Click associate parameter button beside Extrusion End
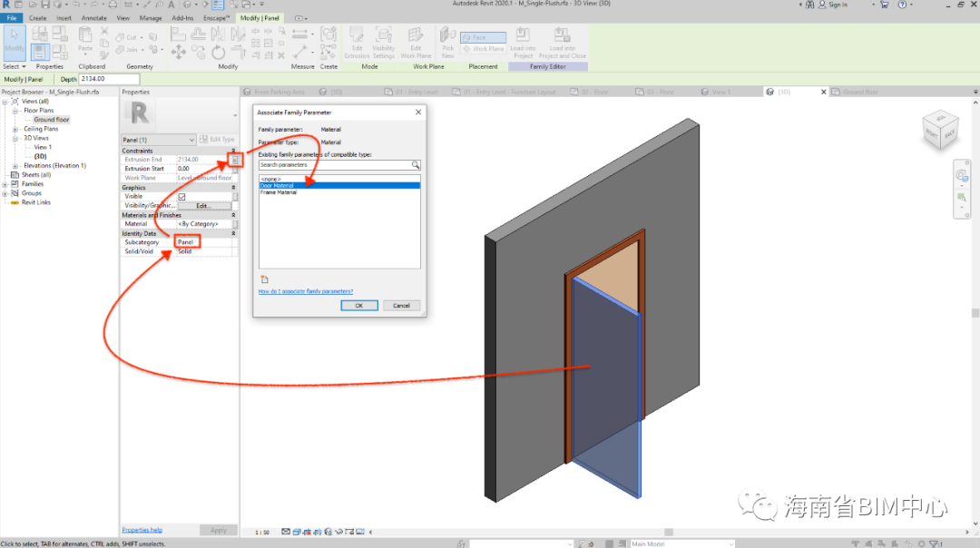 click(235, 160)
